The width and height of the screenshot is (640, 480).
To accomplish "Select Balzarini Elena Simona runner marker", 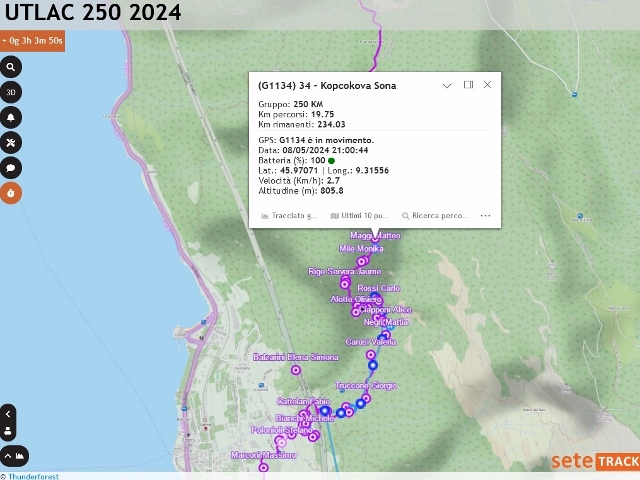I will click(296, 370).
